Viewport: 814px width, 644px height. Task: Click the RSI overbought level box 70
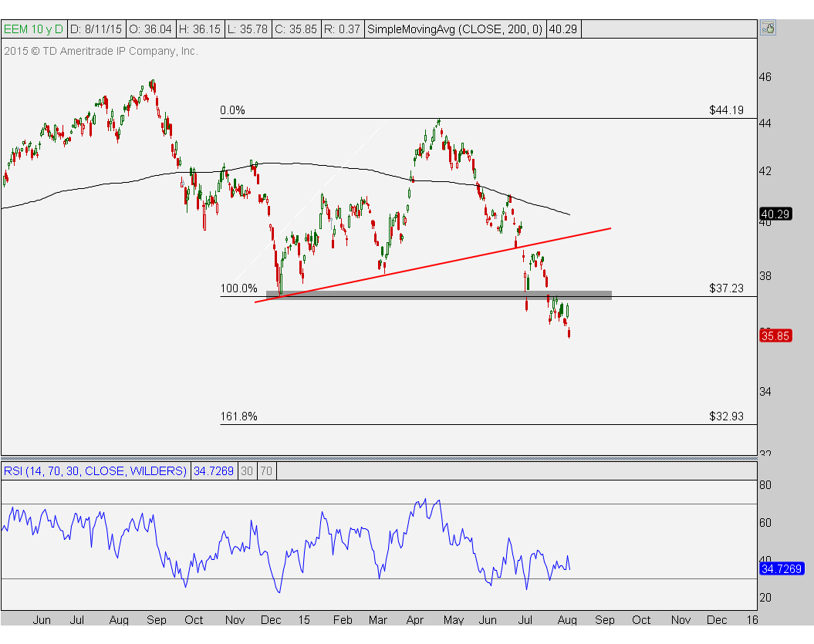[x=266, y=470]
